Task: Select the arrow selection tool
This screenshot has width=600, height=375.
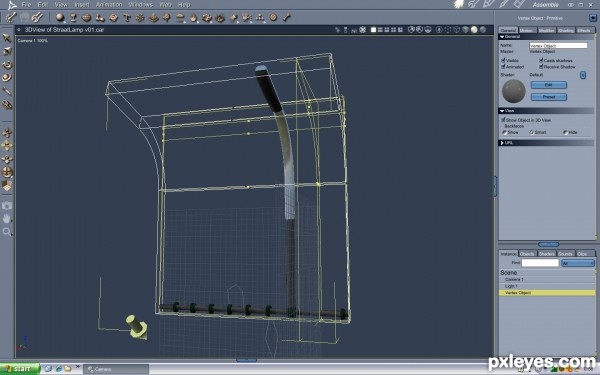Action: pos(7,38)
